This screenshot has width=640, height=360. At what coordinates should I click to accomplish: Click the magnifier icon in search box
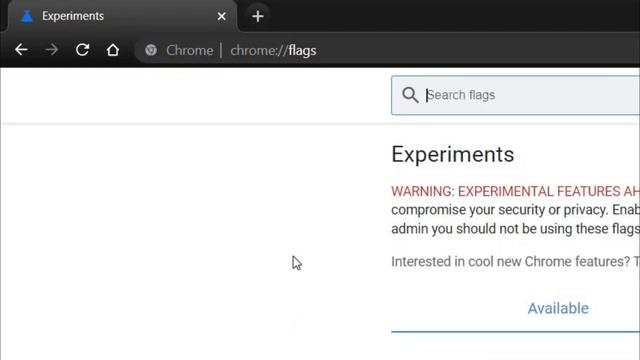click(410, 95)
